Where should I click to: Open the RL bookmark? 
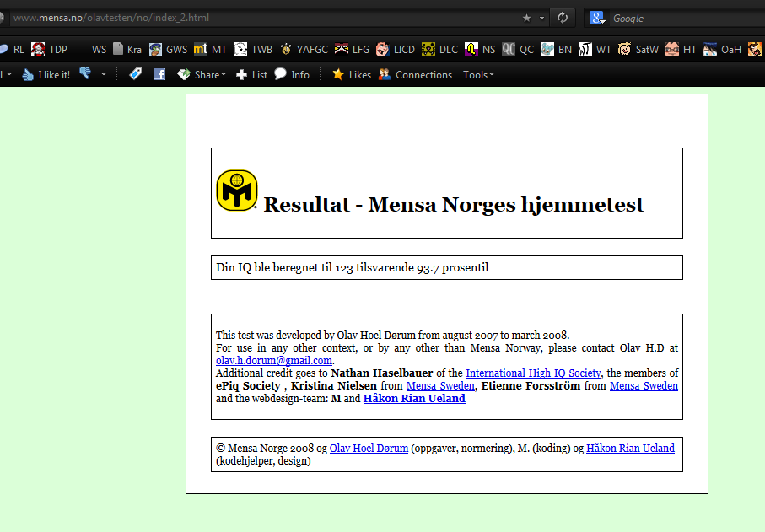pos(12,49)
